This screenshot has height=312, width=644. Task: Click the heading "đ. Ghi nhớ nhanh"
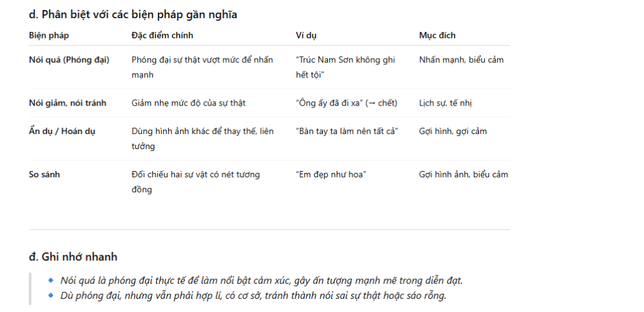coord(73,257)
